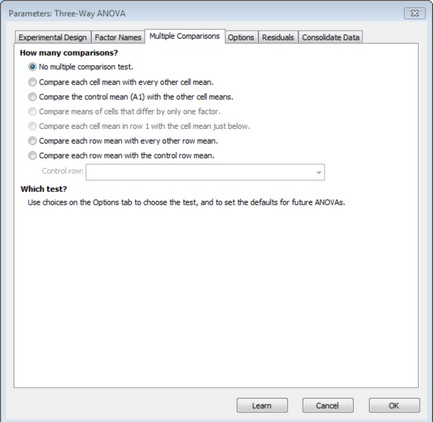
Task: Click the 'Parameters: Three-Way ANOVA' title bar
Action: point(67,14)
